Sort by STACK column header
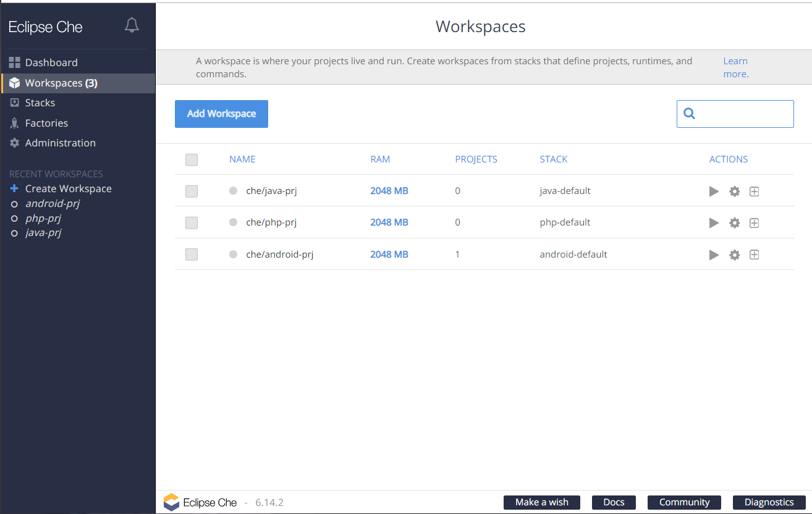Viewport: 812px width, 514px height. 554,159
